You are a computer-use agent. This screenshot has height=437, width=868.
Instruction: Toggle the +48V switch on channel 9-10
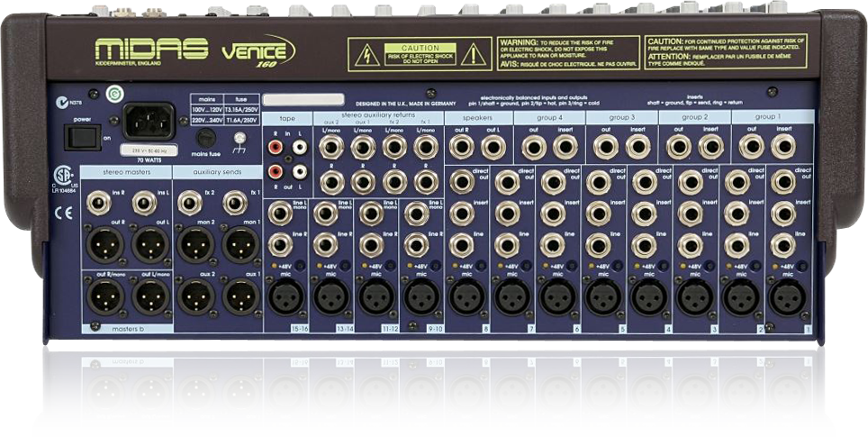pos(435,266)
